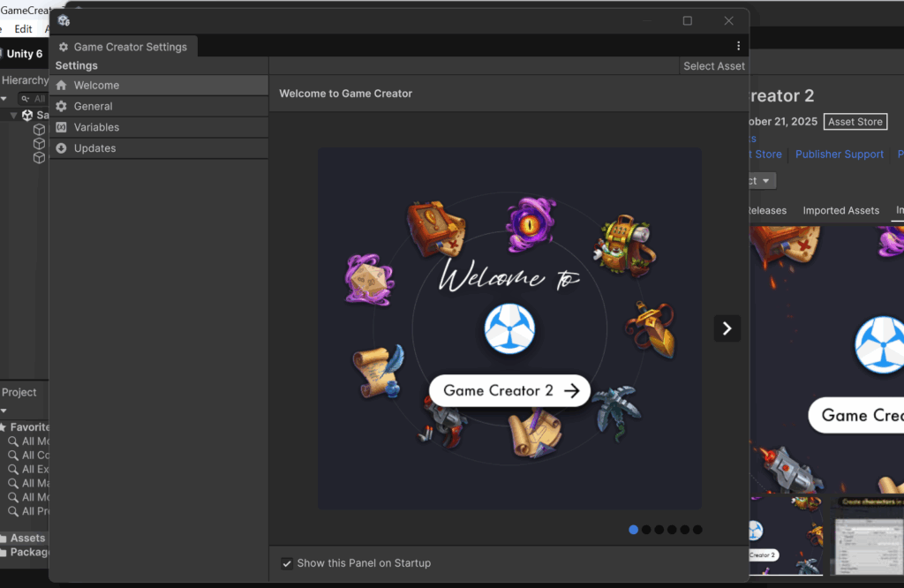
Task: Open the dropdown arrow under Project panel
Action: click(4, 411)
